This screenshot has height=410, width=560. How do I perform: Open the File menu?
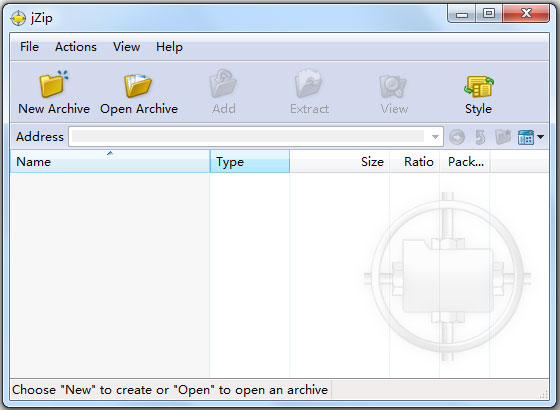pyautogui.click(x=29, y=47)
